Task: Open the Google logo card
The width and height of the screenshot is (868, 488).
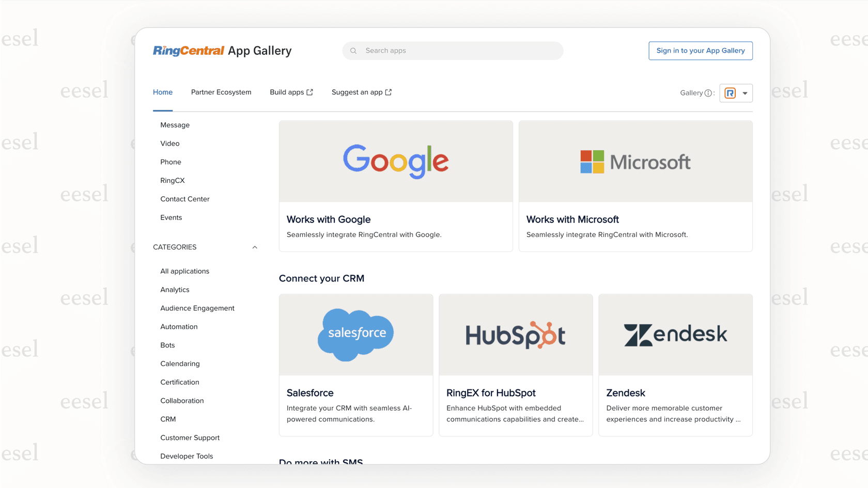Action: point(396,161)
